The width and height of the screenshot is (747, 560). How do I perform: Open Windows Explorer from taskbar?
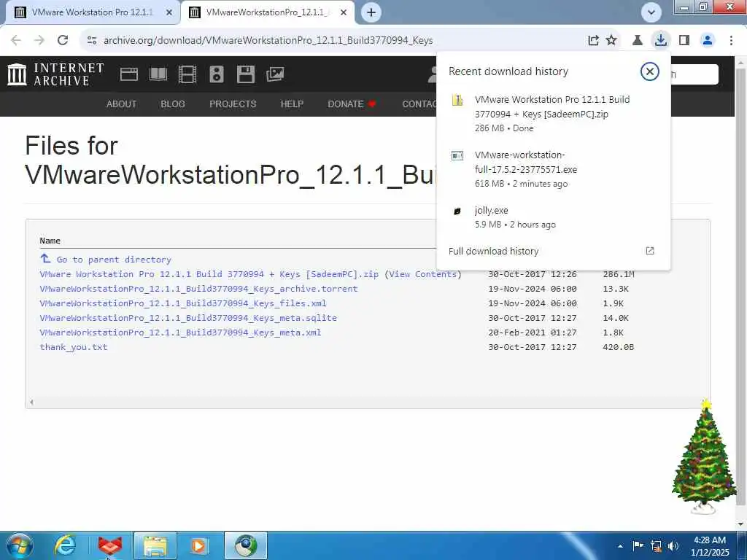click(x=155, y=545)
